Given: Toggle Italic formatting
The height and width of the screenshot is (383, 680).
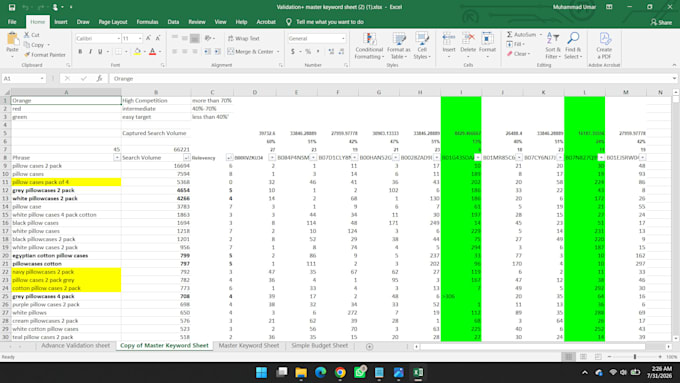Looking at the screenshot, I should [90, 52].
